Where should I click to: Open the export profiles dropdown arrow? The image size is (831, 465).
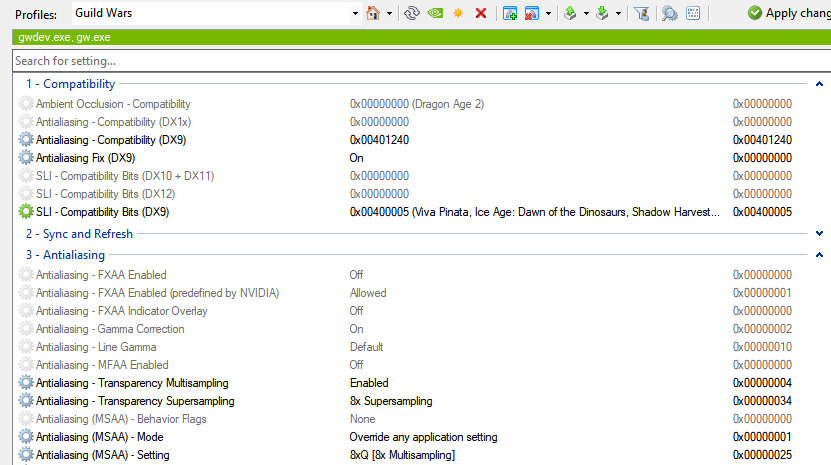pos(586,13)
